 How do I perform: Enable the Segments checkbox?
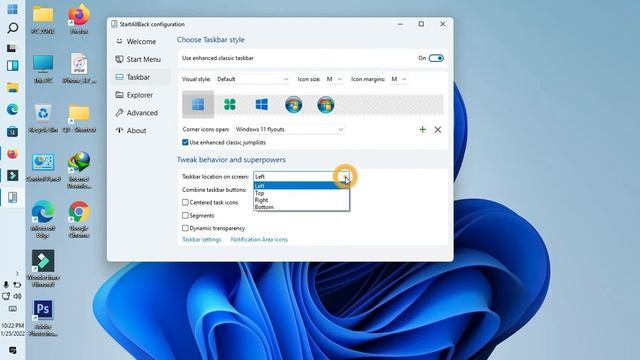185,216
